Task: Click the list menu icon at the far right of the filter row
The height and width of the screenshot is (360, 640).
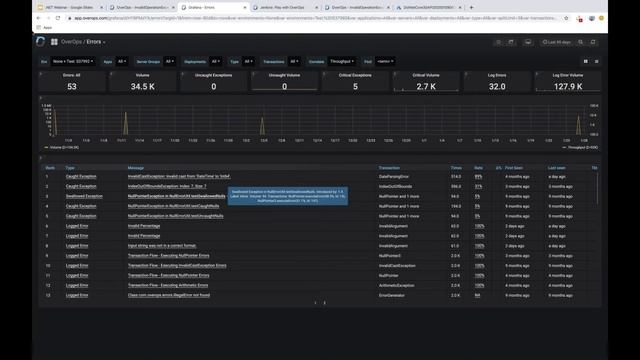Action: pos(596,61)
